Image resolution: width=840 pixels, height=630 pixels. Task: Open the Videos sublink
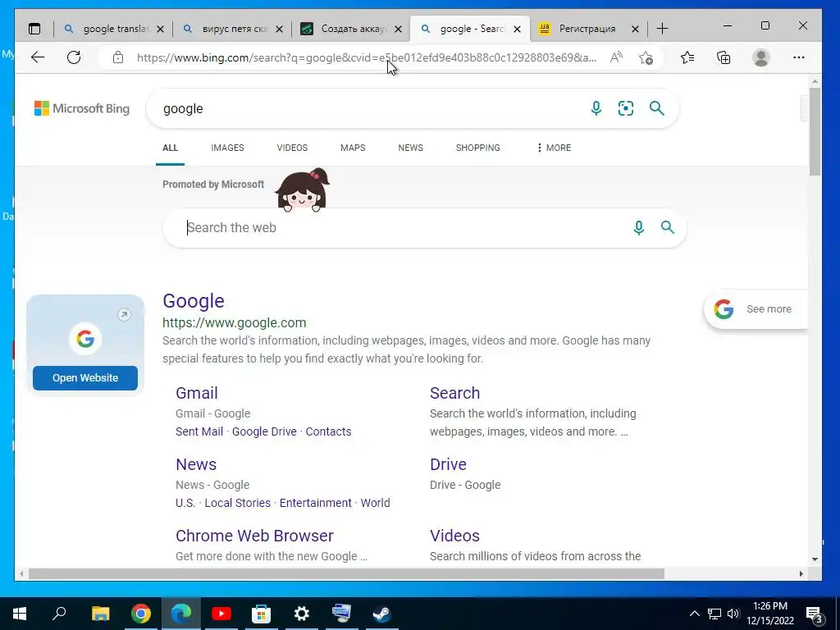454,536
